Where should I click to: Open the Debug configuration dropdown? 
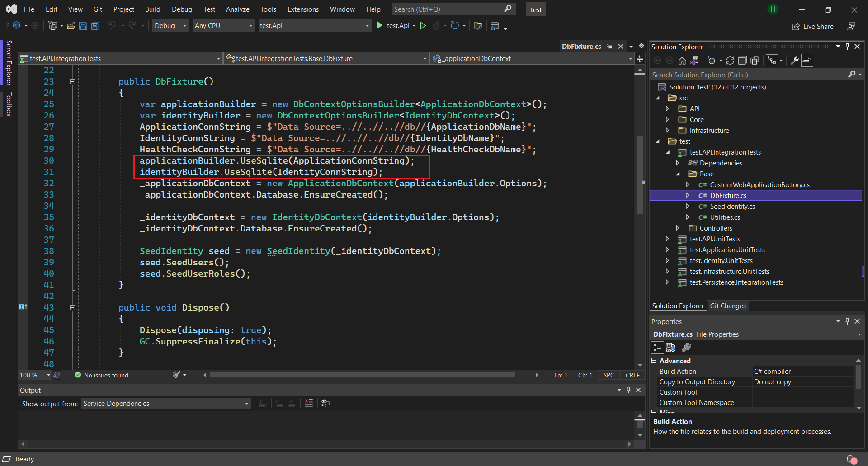point(170,26)
